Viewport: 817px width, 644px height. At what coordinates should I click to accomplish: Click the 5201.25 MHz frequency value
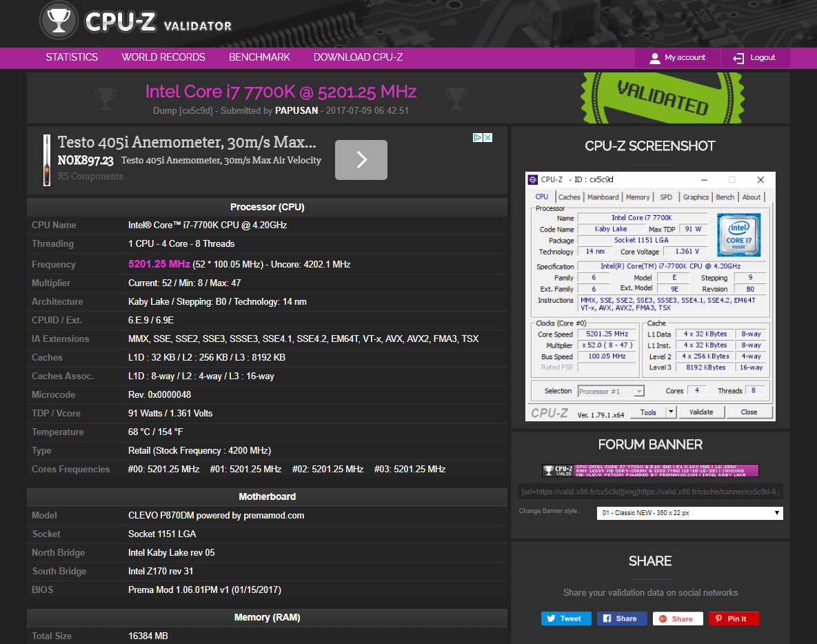[159, 264]
